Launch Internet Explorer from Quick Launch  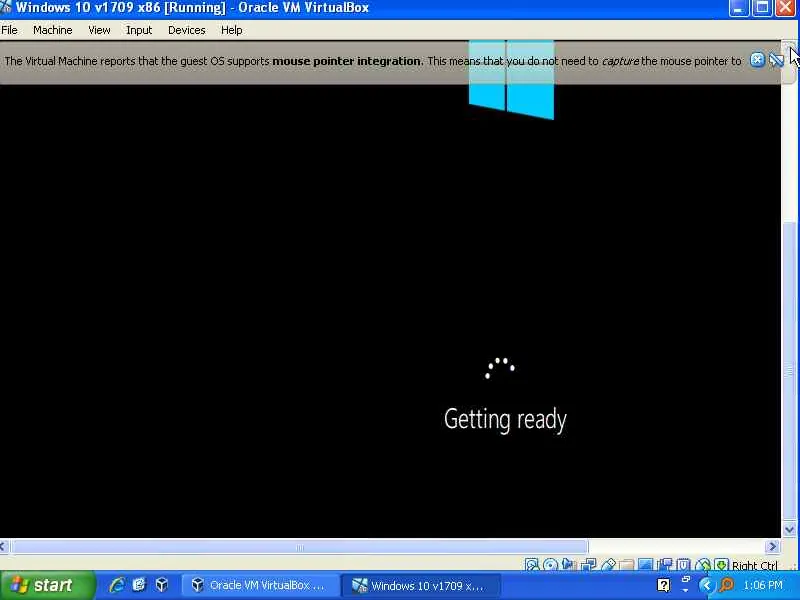tap(117, 585)
